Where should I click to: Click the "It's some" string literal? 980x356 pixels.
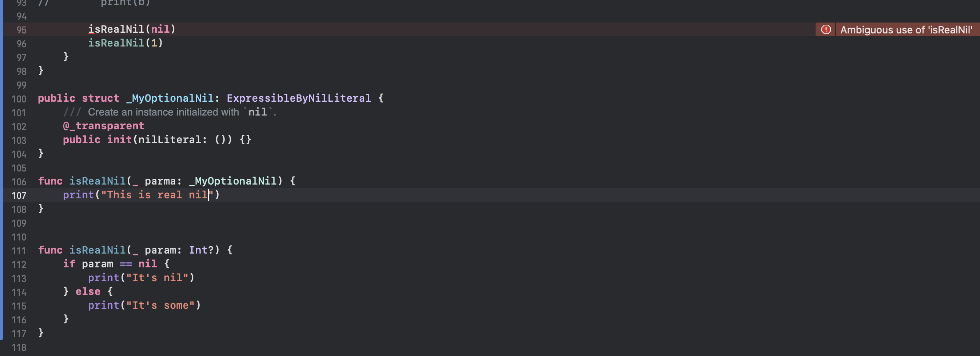pos(160,306)
